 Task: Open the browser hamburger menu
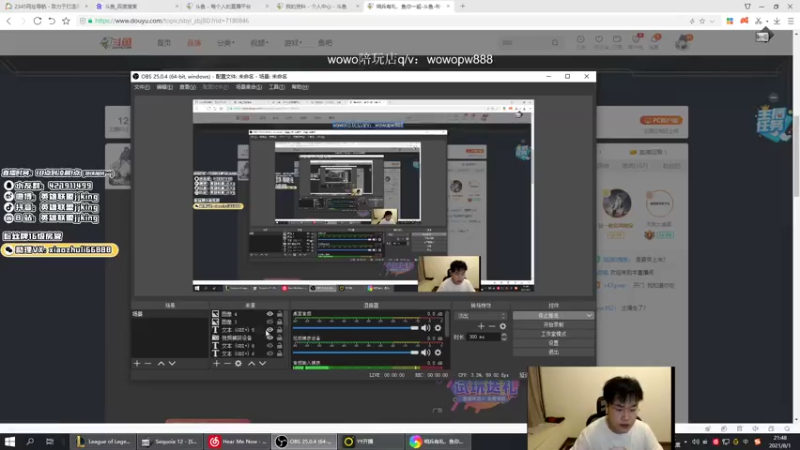(791, 21)
